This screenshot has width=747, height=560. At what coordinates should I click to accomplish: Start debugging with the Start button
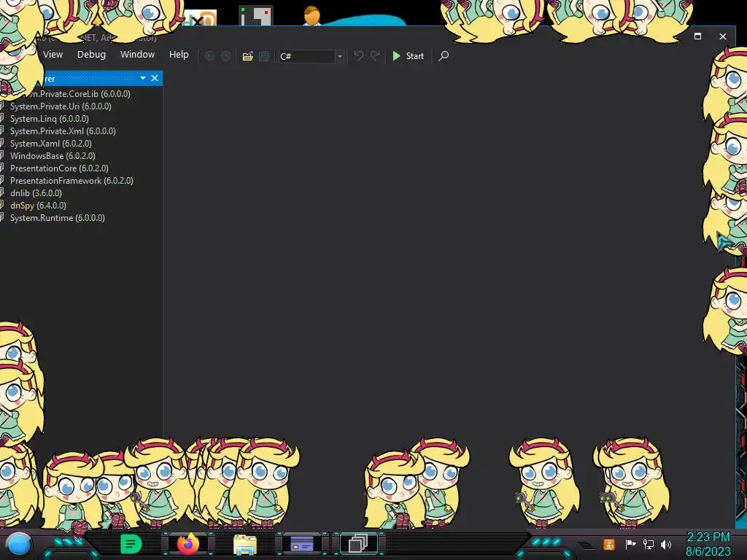pos(409,56)
